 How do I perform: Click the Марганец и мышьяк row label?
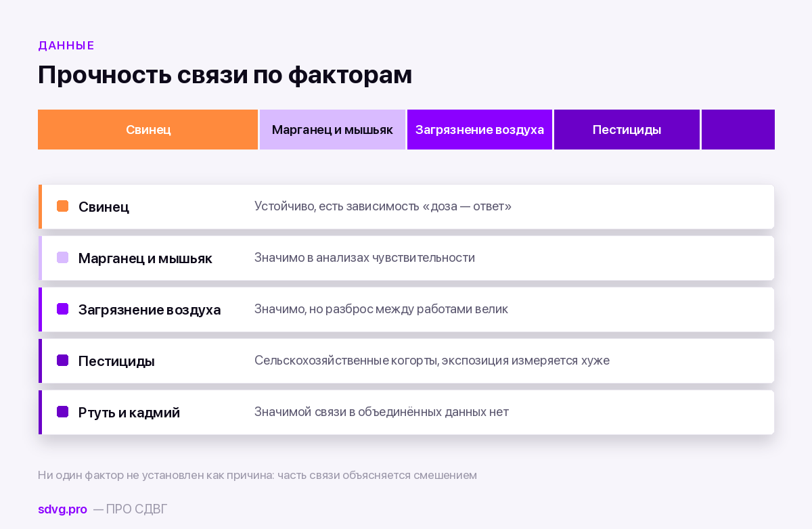pos(145,258)
